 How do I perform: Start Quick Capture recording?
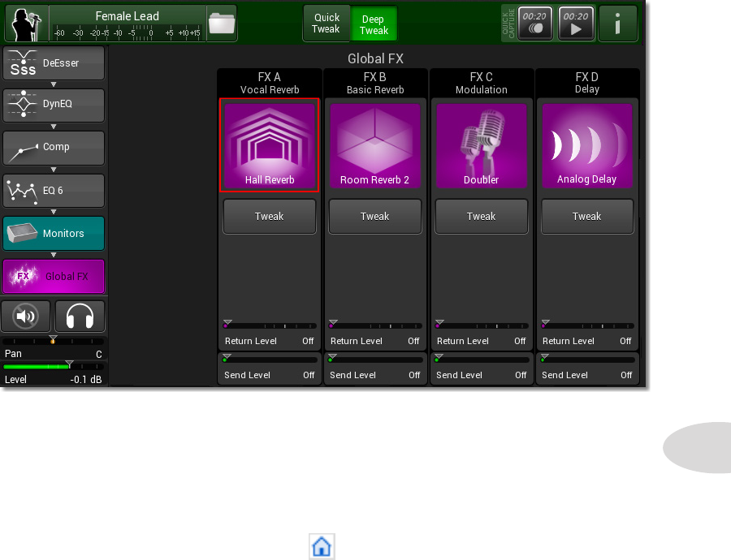tap(534, 24)
